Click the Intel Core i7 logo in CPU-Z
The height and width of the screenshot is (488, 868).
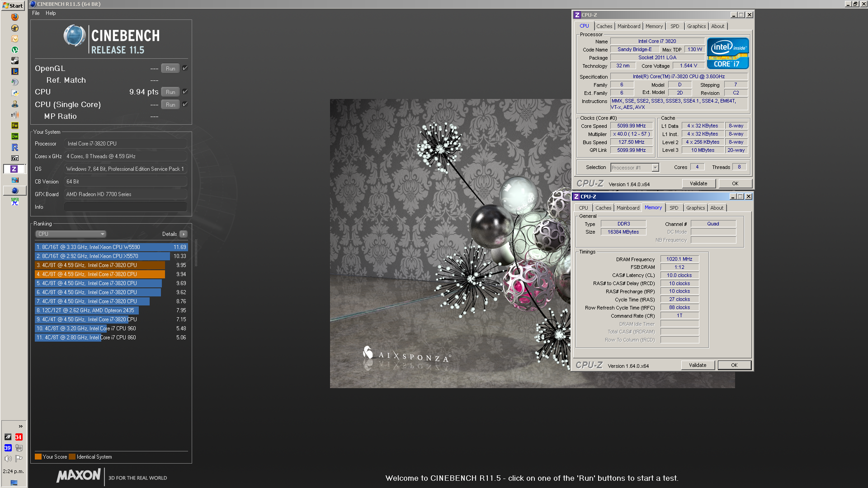[728, 53]
